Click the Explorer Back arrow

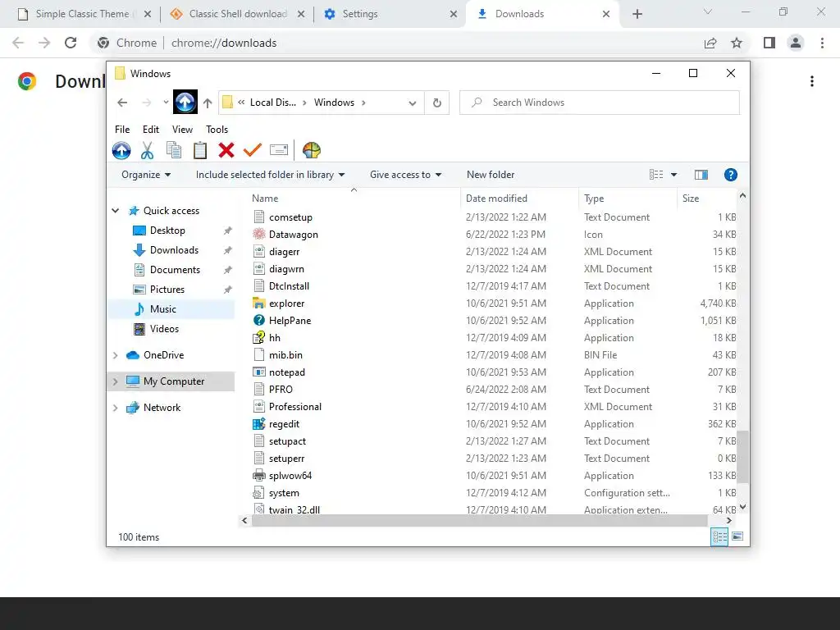(x=122, y=103)
